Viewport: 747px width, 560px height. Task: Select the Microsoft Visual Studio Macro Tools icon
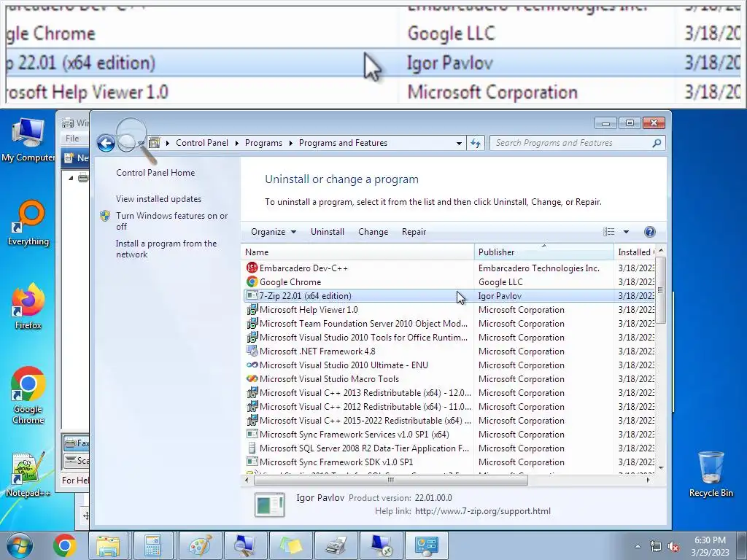[252, 379]
